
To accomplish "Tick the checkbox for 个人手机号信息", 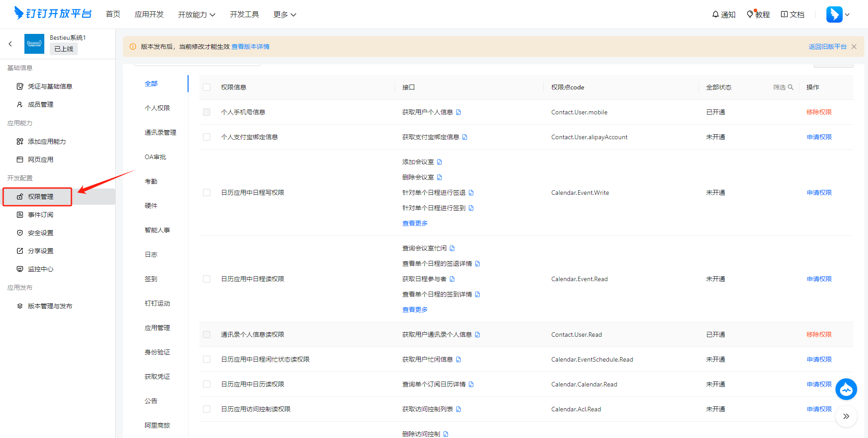I will pyautogui.click(x=207, y=112).
